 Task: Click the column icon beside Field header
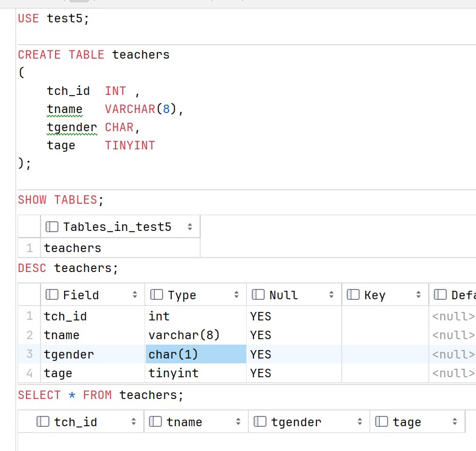[x=52, y=294]
